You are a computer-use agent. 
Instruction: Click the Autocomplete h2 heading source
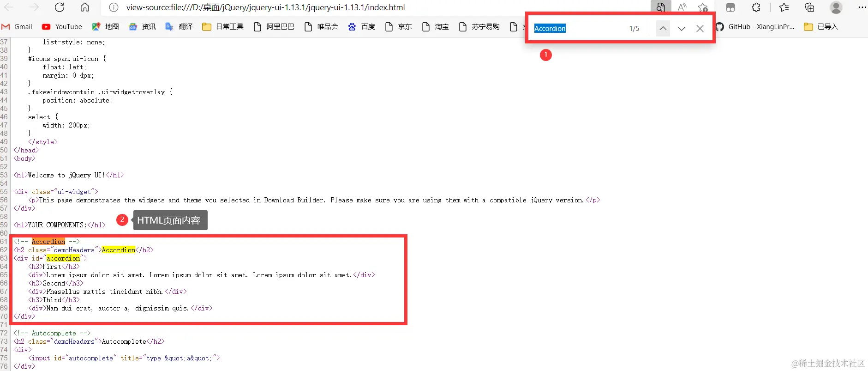(89, 341)
